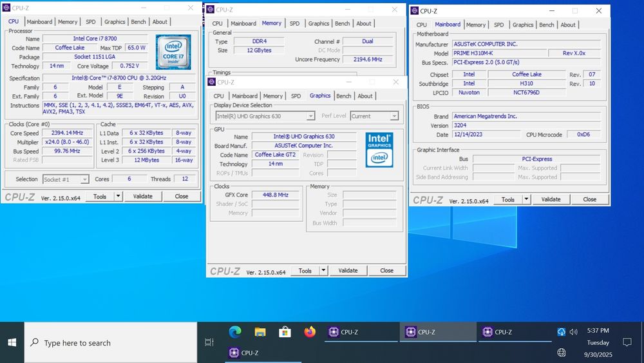Open the Task View taskbar icon
This screenshot has height=363, width=644.
click(x=209, y=342)
